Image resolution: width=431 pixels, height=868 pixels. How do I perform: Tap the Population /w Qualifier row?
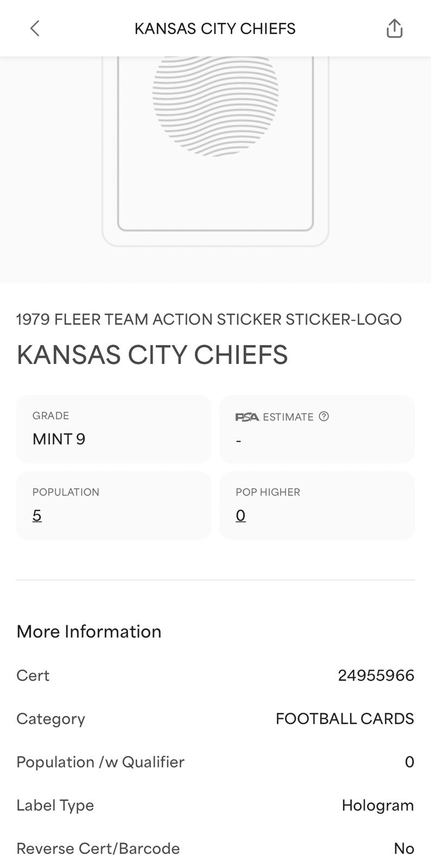click(x=215, y=762)
